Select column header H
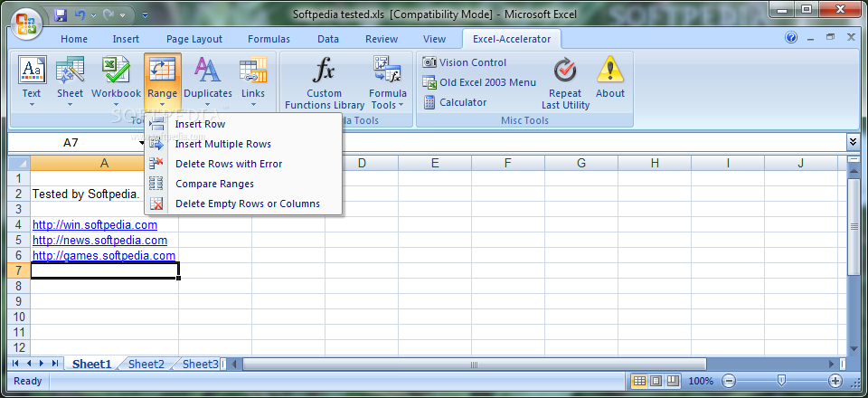 click(x=655, y=164)
